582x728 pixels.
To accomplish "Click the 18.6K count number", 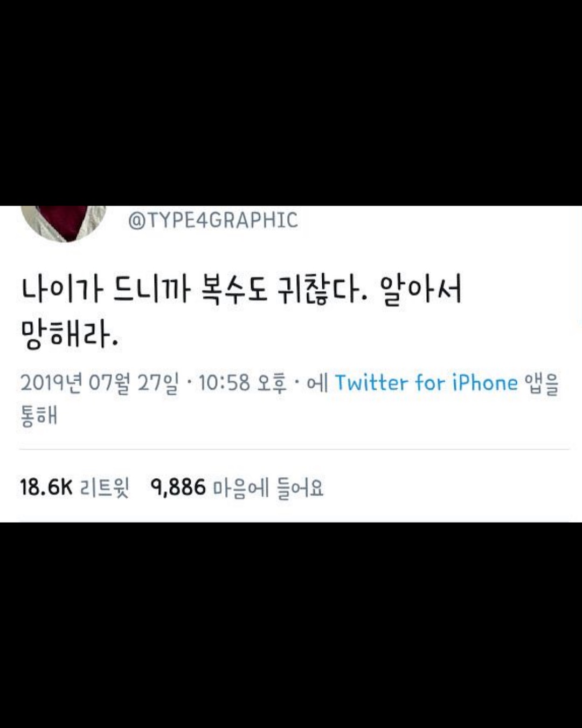I will point(46,487).
